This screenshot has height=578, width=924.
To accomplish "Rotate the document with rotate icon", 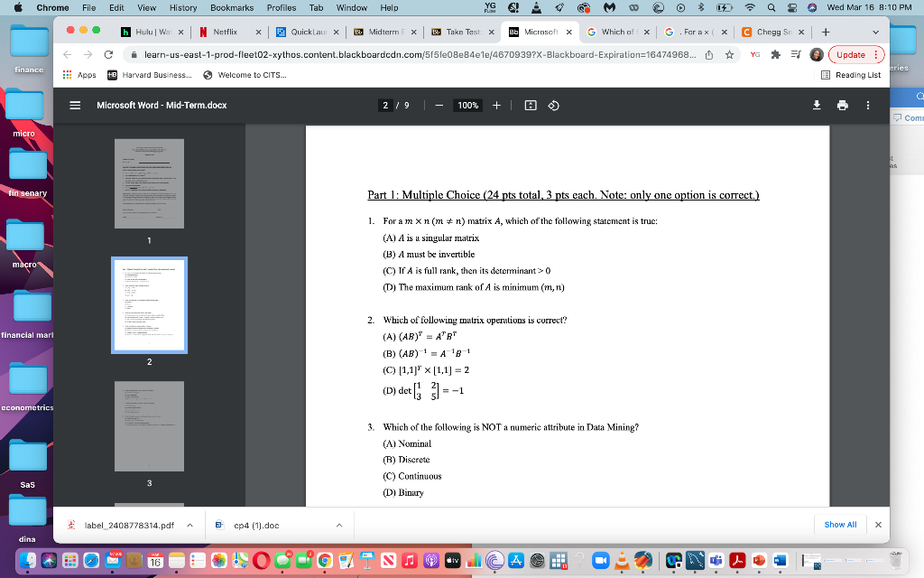I will 553,105.
